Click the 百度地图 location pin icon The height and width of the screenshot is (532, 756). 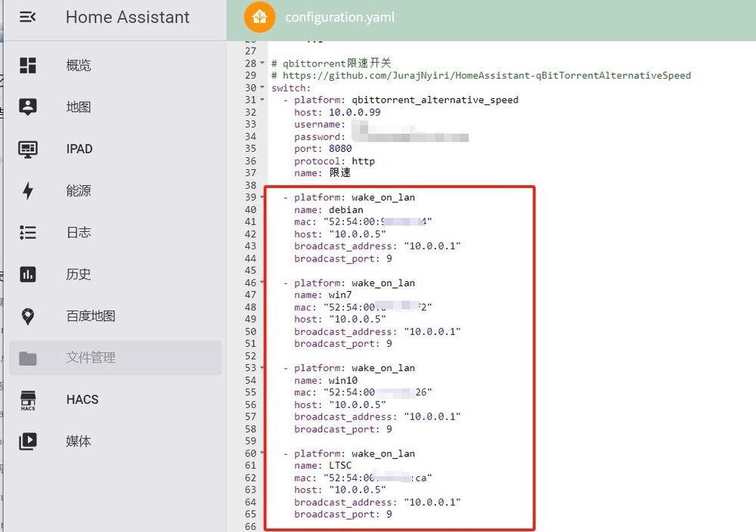[x=28, y=316]
